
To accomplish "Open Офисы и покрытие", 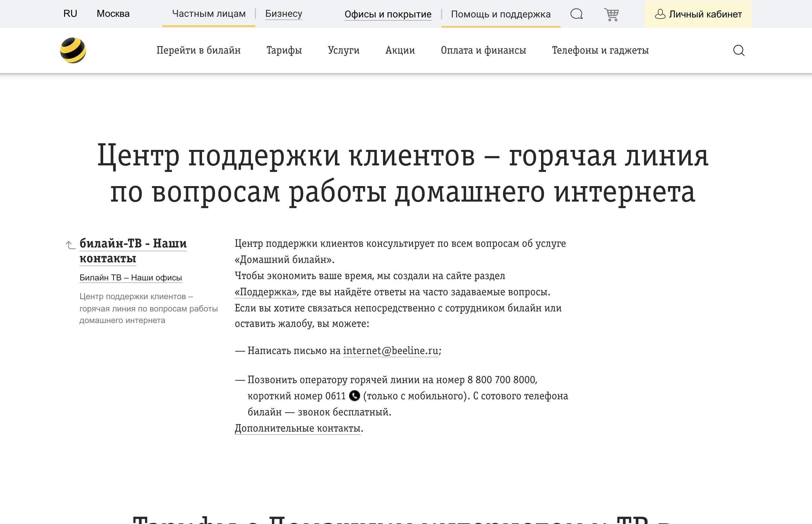I will pyautogui.click(x=388, y=14).
